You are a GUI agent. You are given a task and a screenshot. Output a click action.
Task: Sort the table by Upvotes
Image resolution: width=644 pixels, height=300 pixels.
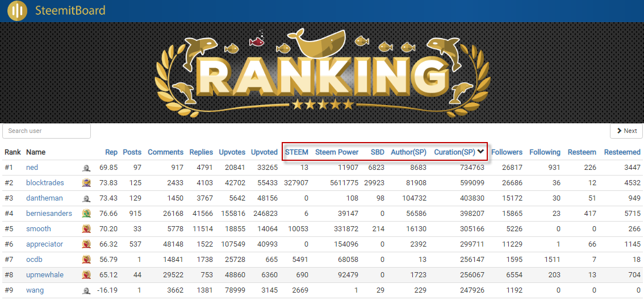coord(232,152)
